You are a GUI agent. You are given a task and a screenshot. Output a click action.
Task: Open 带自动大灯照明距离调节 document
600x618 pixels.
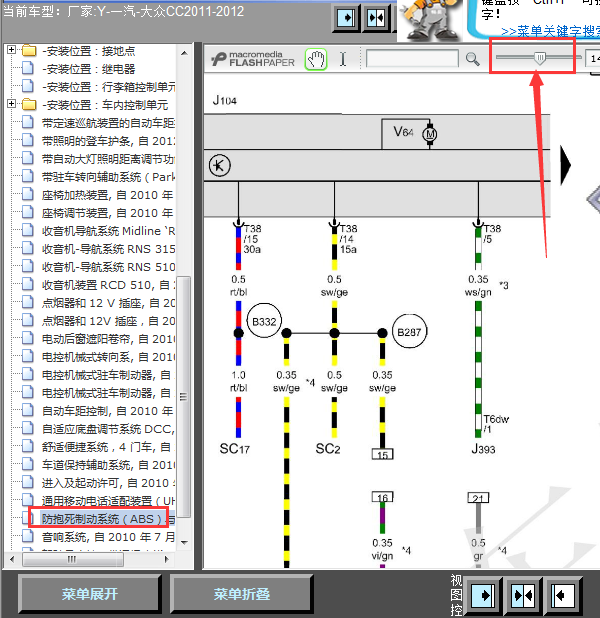coord(108,159)
